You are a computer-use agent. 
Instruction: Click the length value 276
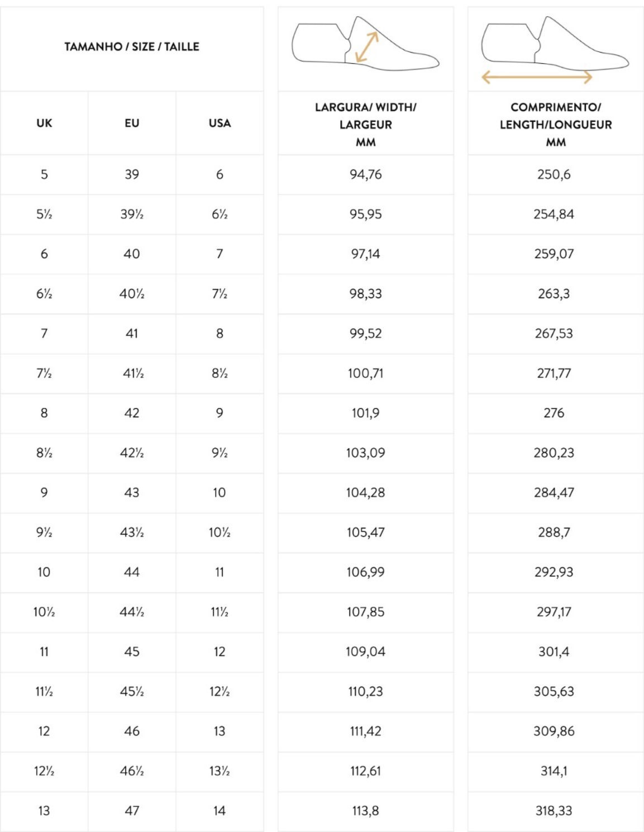click(x=554, y=413)
